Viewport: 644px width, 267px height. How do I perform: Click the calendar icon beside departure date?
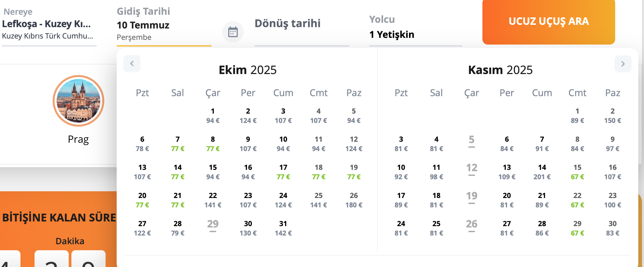[233, 32]
